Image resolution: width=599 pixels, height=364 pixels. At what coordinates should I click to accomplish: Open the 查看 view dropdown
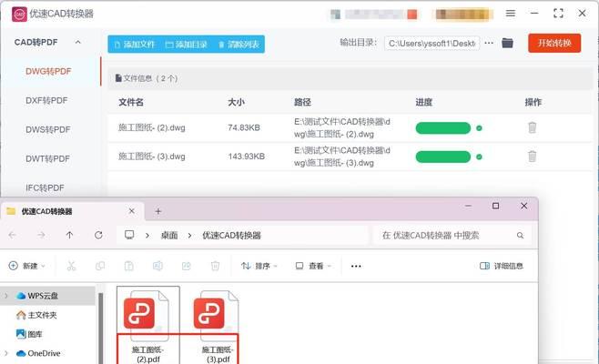313,266
